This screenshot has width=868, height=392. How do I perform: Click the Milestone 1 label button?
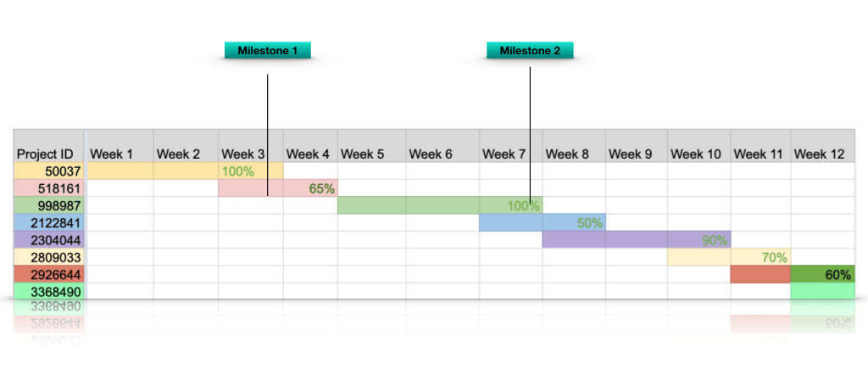[x=267, y=51]
